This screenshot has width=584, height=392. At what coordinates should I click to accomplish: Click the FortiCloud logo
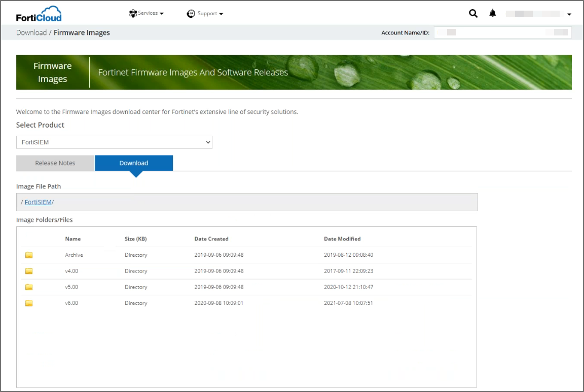coord(39,14)
